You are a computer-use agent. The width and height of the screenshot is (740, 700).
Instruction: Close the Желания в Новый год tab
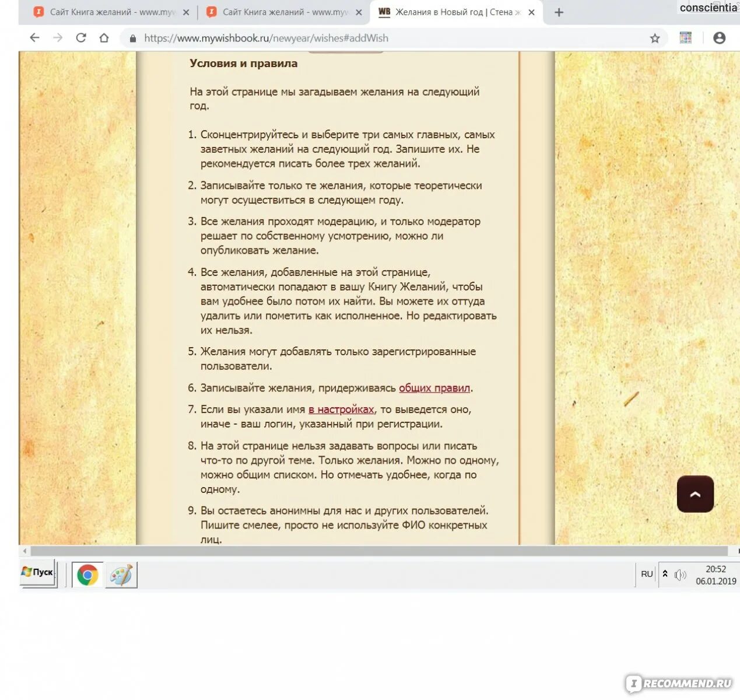coord(531,12)
